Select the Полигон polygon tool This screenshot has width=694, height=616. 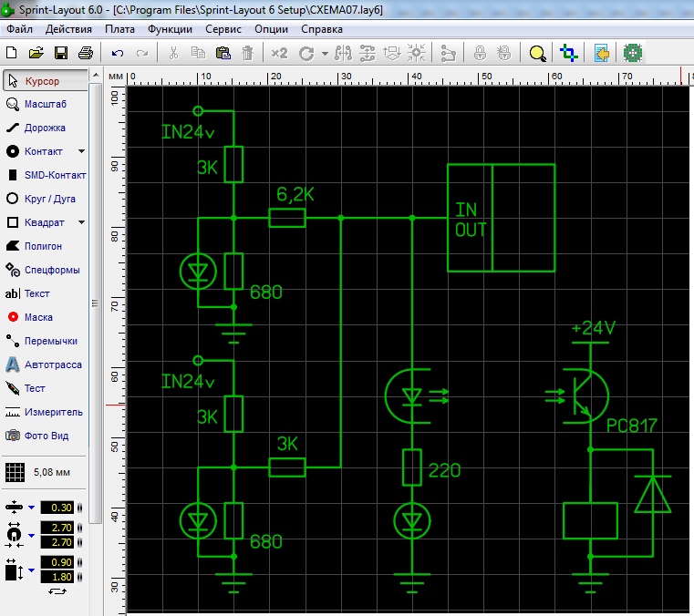pyautogui.click(x=45, y=246)
